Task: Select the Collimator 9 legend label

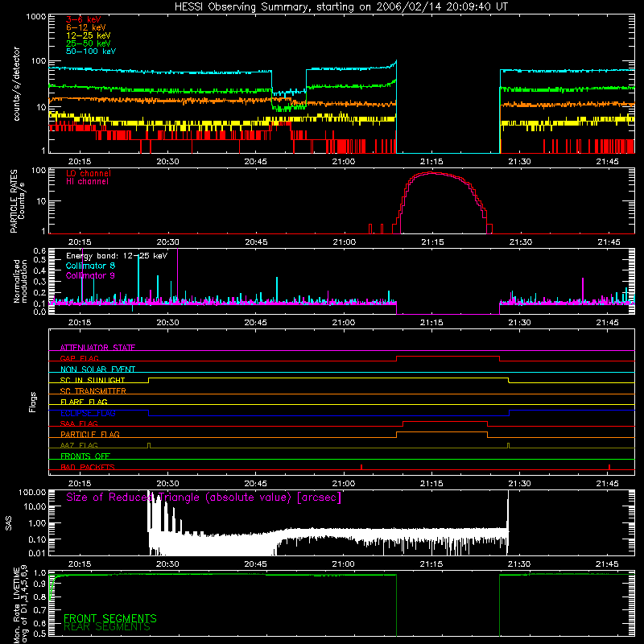Action: point(90,275)
